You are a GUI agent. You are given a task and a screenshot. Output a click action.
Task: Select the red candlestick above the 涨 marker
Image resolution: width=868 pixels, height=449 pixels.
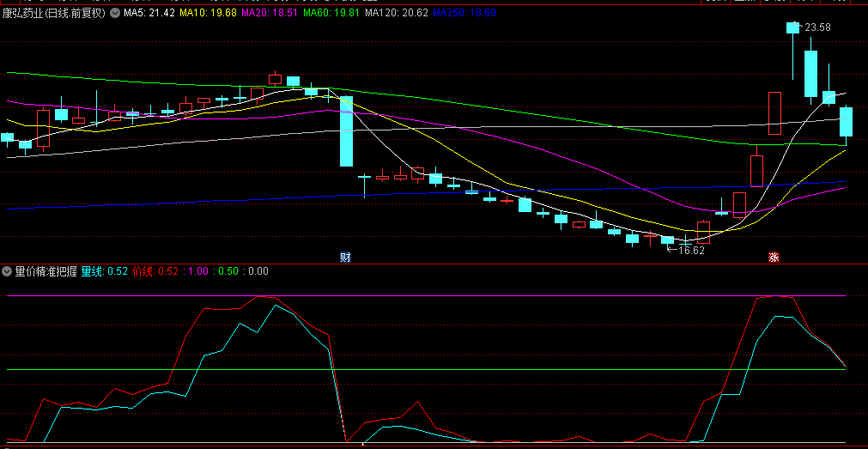774,113
